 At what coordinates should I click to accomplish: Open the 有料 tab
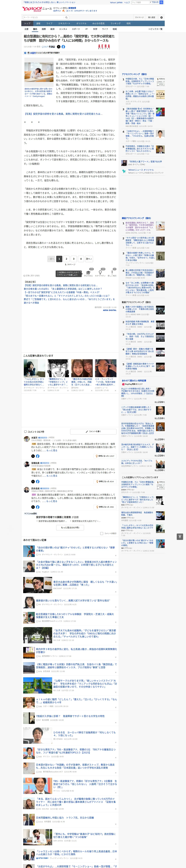[x=129, y=23]
